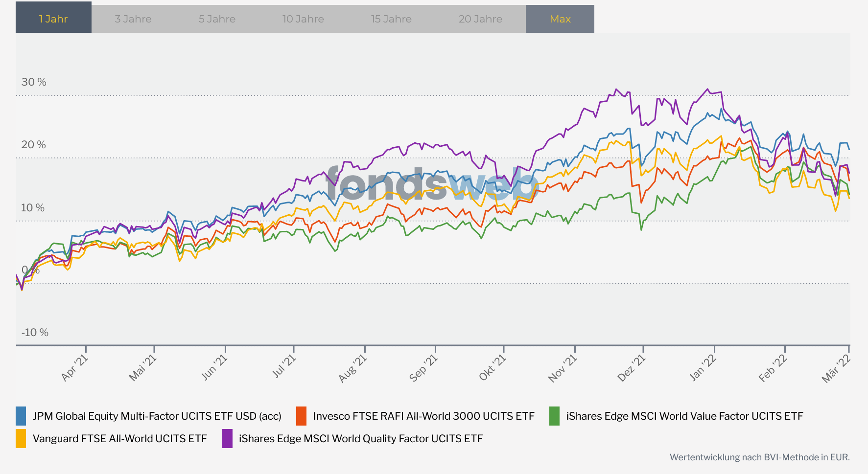Click the yellow Vanguard FTSE All-World swatch

[x=21, y=439]
